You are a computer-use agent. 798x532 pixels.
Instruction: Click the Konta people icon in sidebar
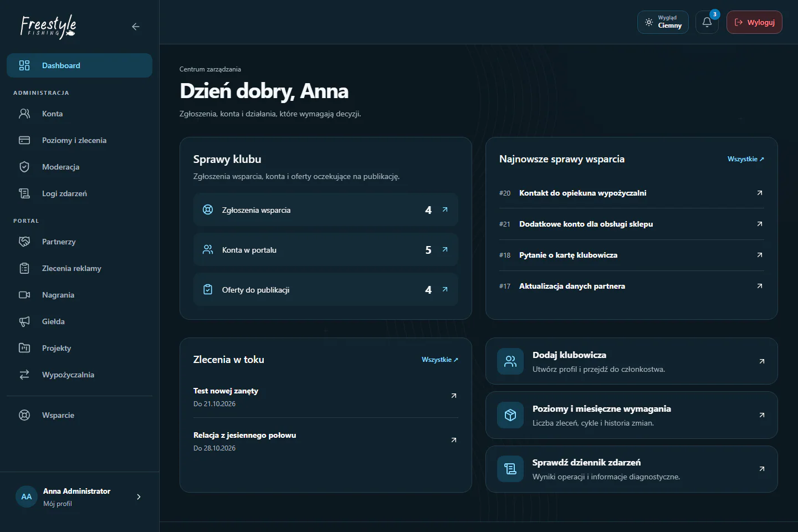tap(24, 114)
